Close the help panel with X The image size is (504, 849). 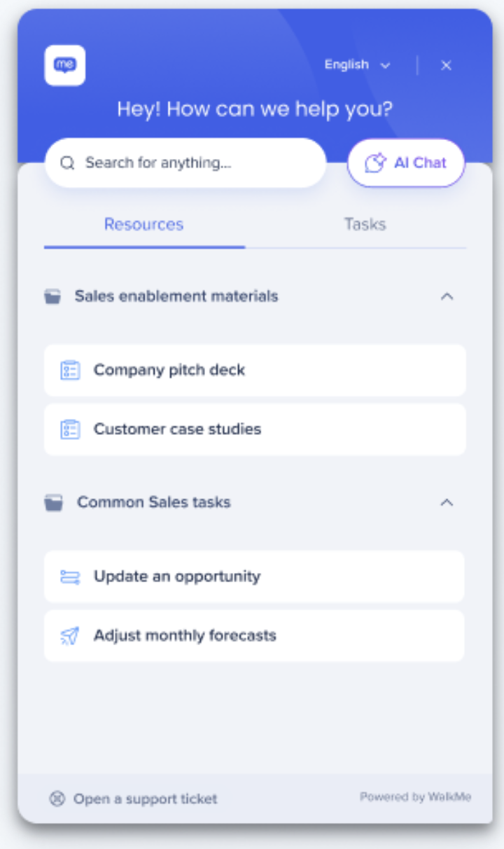coord(446,65)
